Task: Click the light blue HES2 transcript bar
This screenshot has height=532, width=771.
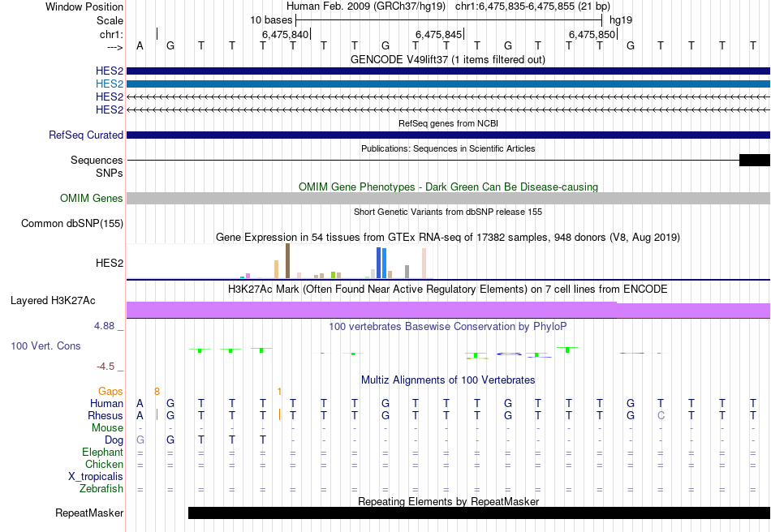Action: tap(448, 84)
